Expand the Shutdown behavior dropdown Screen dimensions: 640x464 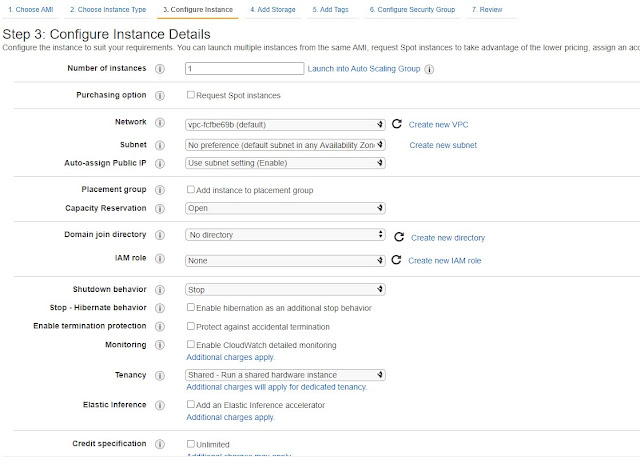[x=285, y=290]
